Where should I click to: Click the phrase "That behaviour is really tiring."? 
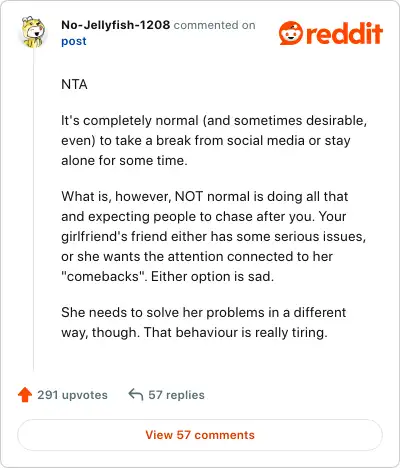click(x=236, y=332)
